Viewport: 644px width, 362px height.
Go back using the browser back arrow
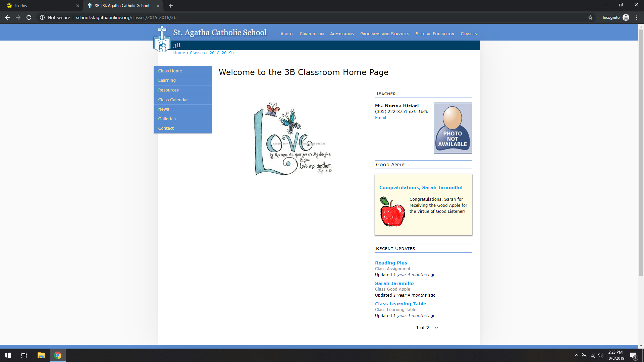(7, 17)
